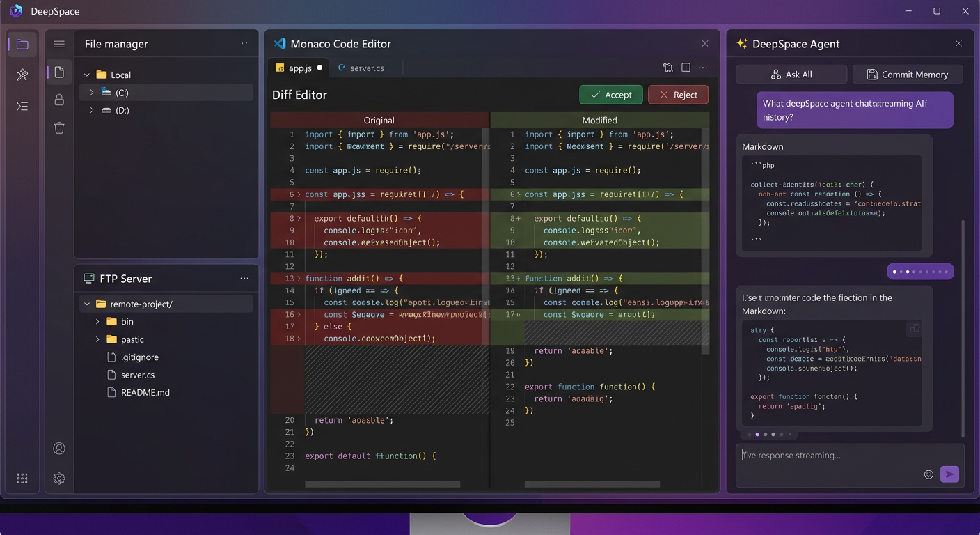Screen dimensions: 980x535
Task: Click the Monaco Code Editor logo icon
Action: 280,43
